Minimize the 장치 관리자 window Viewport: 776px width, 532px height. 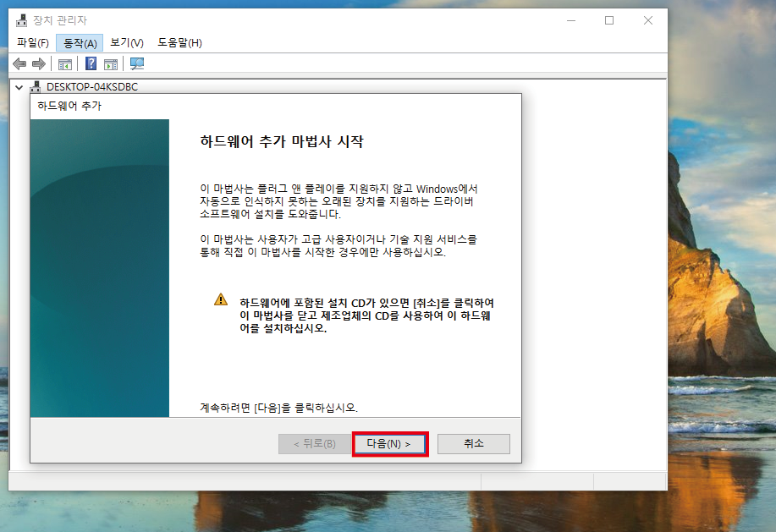[x=571, y=20]
